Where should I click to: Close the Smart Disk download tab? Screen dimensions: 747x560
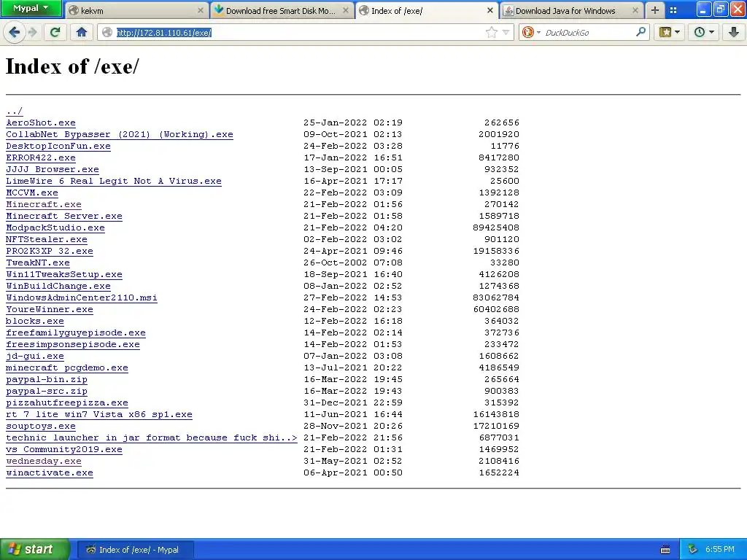[x=346, y=10]
